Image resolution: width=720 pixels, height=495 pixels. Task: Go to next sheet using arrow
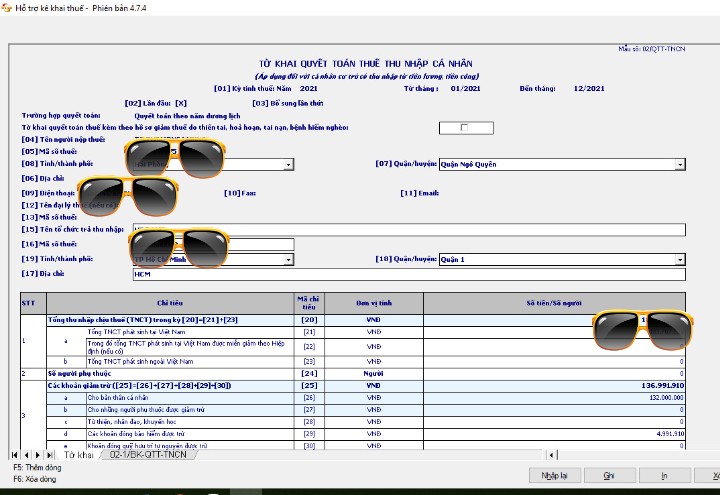tap(38, 455)
